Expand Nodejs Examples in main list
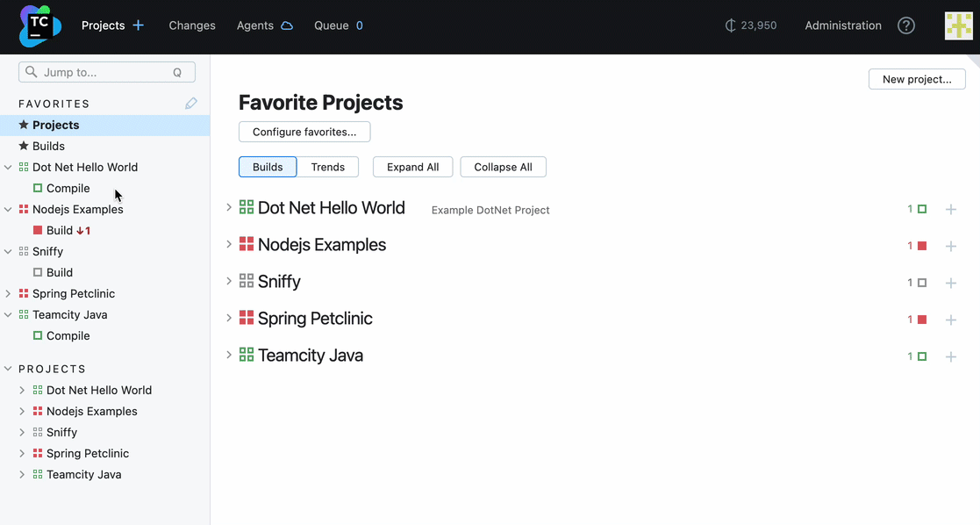This screenshot has height=525, width=980. point(229,244)
